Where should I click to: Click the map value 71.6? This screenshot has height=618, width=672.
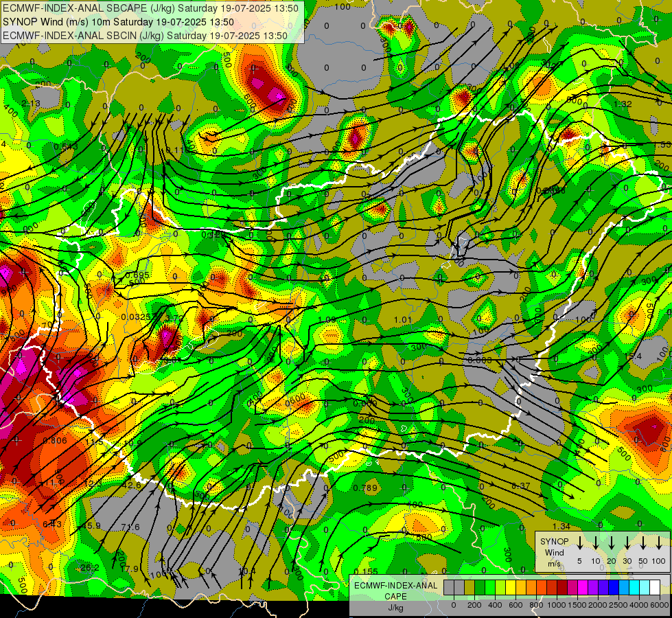[130, 527]
